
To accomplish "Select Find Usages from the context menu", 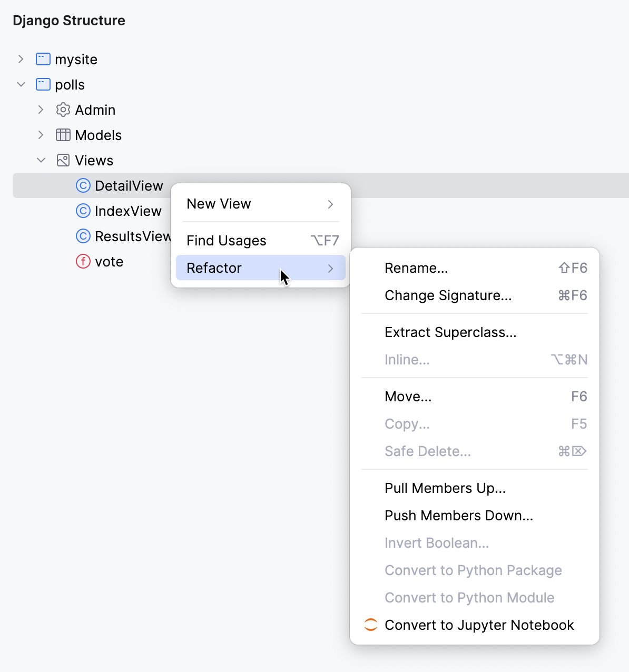I will (226, 240).
